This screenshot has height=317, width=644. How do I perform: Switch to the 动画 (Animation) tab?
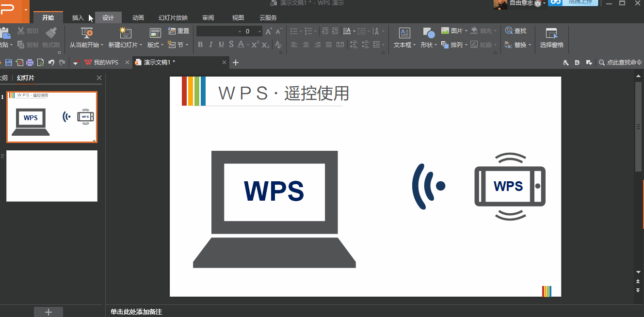[138, 18]
